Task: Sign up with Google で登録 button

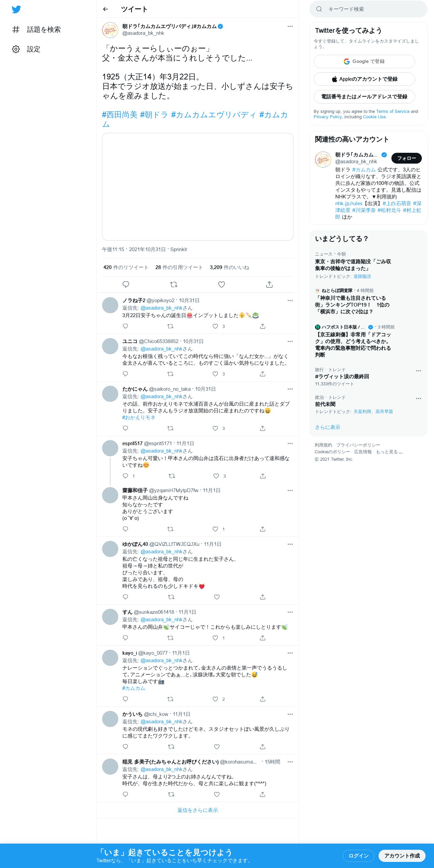Action: tap(364, 62)
